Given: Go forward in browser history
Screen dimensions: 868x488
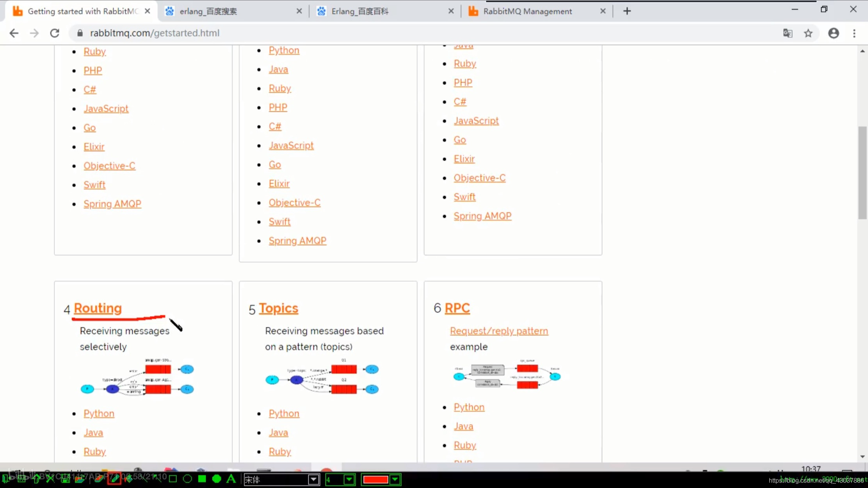Looking at the screenshot, I should pos(34,33).
